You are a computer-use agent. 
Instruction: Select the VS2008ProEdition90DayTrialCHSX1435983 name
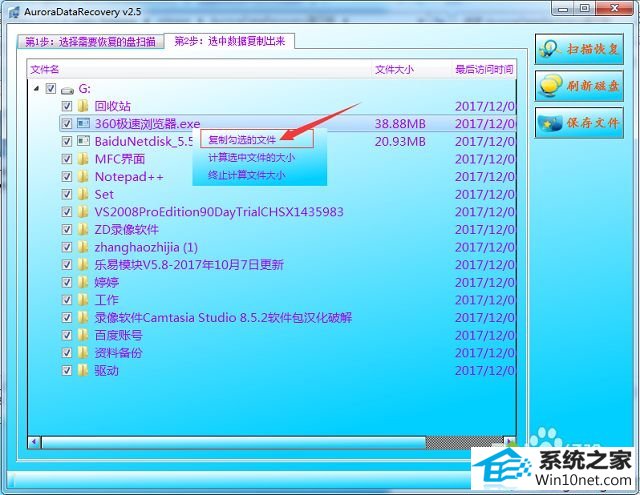[x=219, y=211]
